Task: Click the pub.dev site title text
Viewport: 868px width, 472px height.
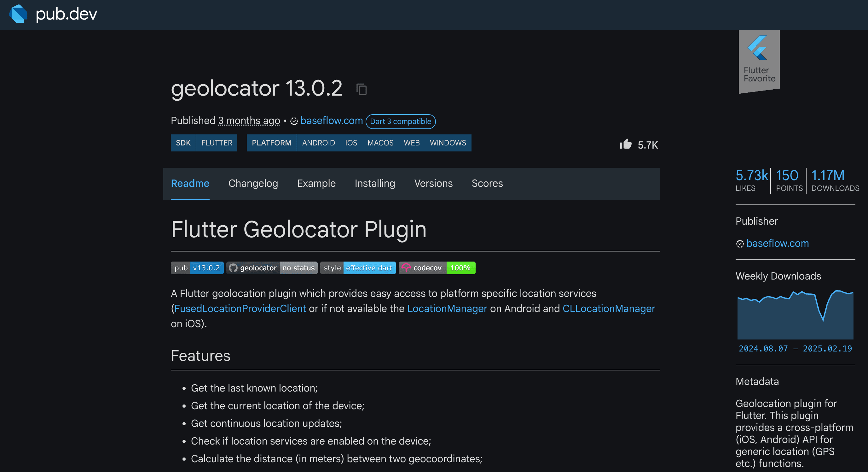Action: coord(67,14)
